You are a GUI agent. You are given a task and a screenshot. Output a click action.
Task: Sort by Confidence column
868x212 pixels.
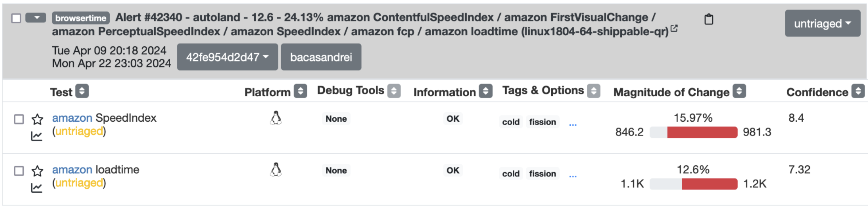858,91
